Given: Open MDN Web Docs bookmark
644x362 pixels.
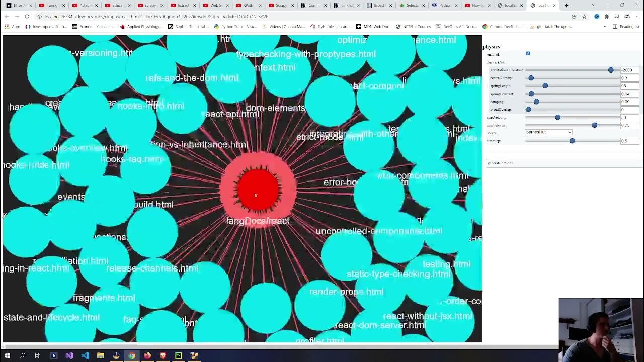Looking at the screenshot, I should tap(373, 26).
